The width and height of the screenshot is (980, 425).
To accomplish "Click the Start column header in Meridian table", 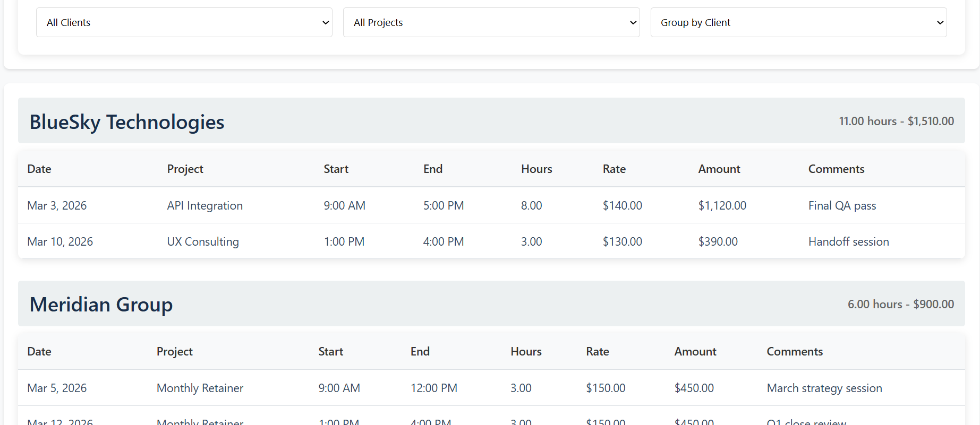I will pyautogui.click(x=330, y=351).
